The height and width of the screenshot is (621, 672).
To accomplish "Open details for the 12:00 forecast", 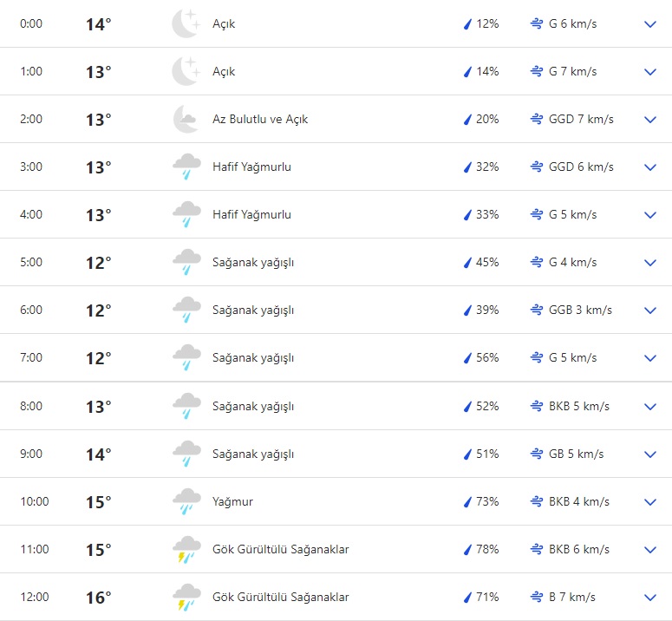I will [x=650, y=597].
